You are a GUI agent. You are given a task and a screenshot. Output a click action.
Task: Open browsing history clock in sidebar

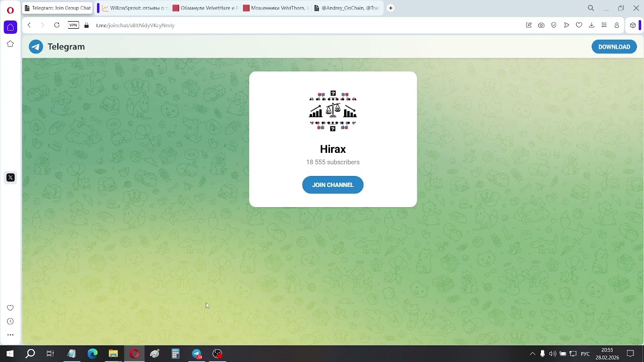coord(10,321)
